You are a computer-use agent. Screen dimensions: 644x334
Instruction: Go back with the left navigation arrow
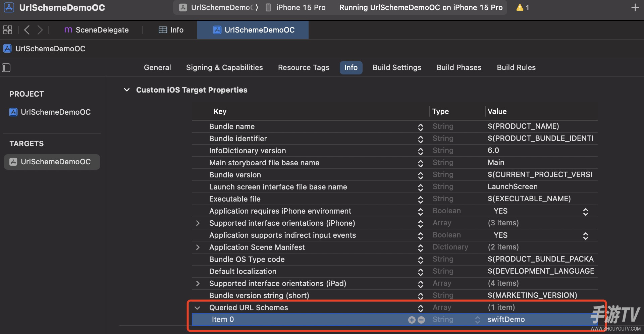pos(27,30)
